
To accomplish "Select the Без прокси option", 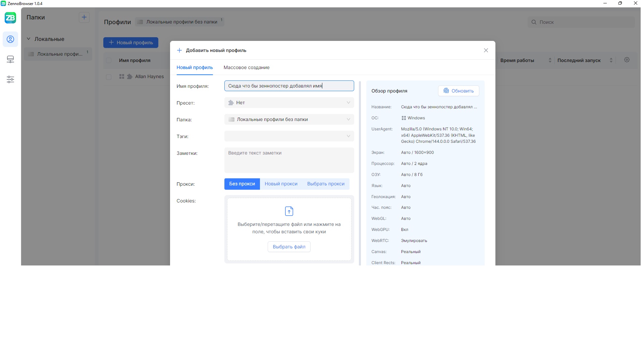I will (242, 184).
